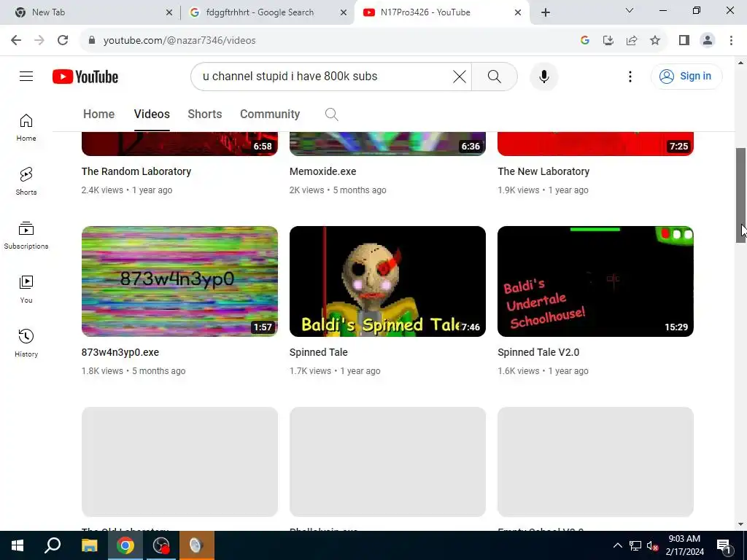This screenshot has height=560, width=747.
Task: Open You in the left sidebar
Action: 26,289
